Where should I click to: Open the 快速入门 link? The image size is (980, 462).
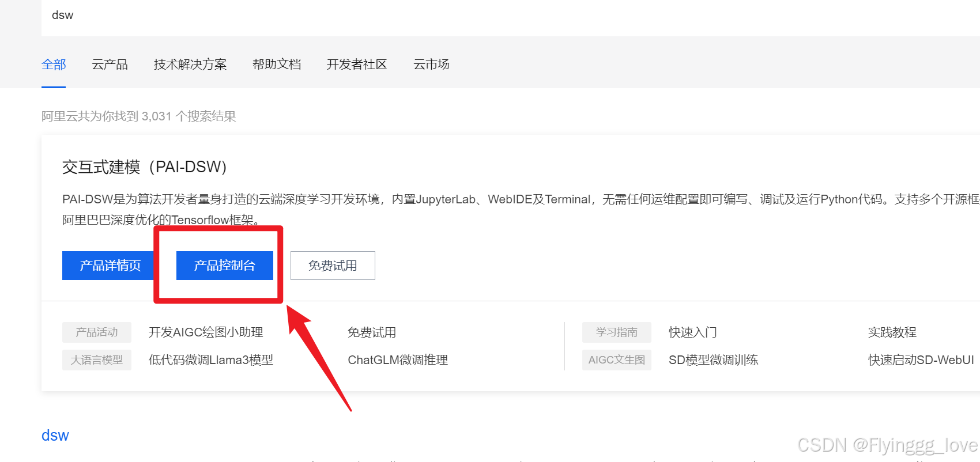[693, 332]
